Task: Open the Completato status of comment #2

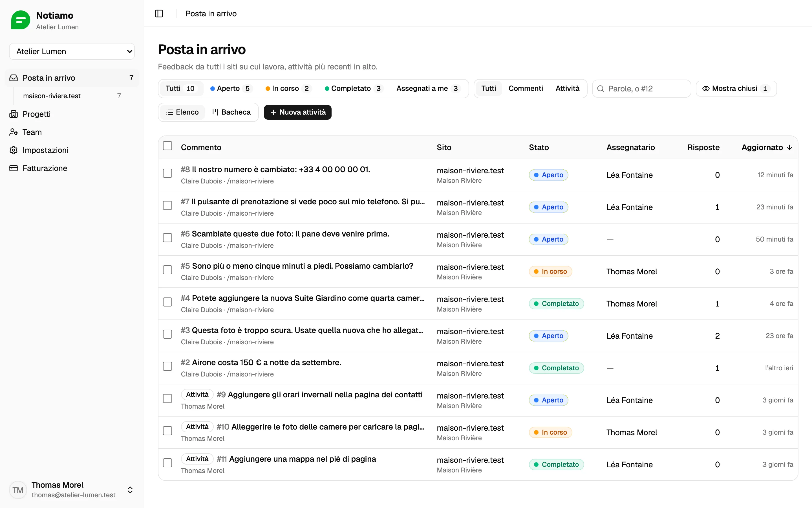Action: pyautogui.click(x=556, y=368)
